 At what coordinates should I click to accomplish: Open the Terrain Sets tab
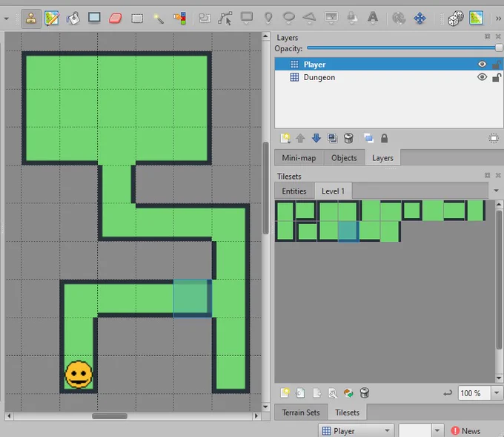pos(301,413)
